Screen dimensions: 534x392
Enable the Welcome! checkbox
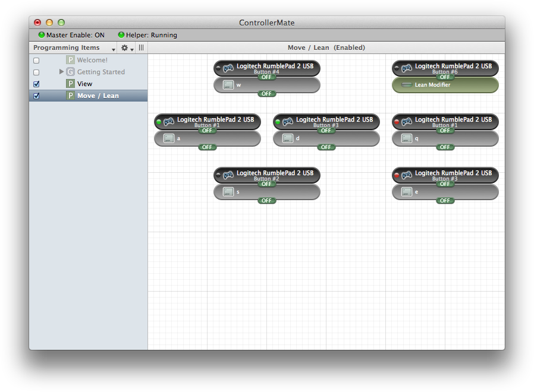point(36,61)
